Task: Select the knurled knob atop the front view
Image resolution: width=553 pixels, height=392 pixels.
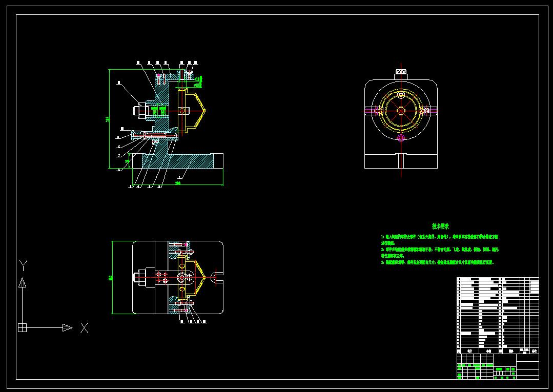Action: [x=401, y=72]
